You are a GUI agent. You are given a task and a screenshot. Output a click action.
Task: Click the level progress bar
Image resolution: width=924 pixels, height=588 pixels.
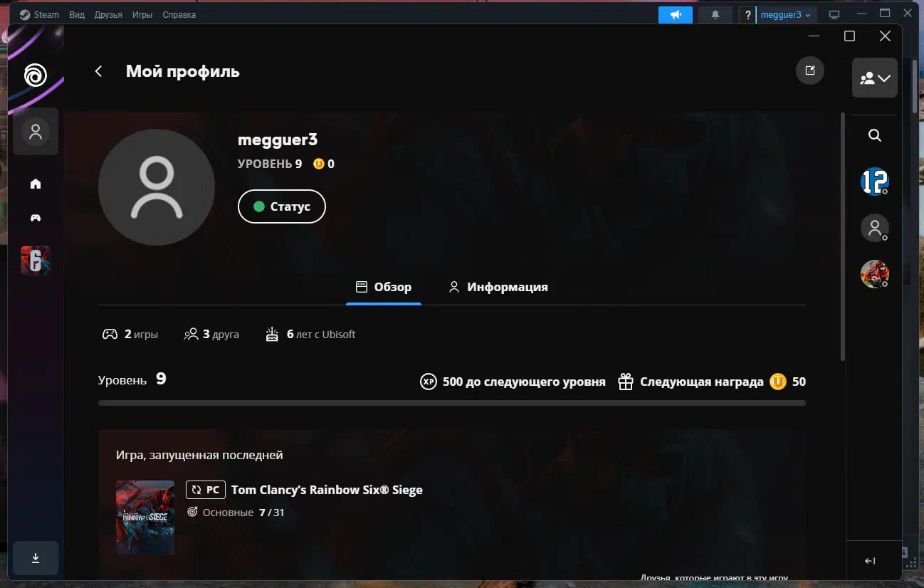pos(452,403)
